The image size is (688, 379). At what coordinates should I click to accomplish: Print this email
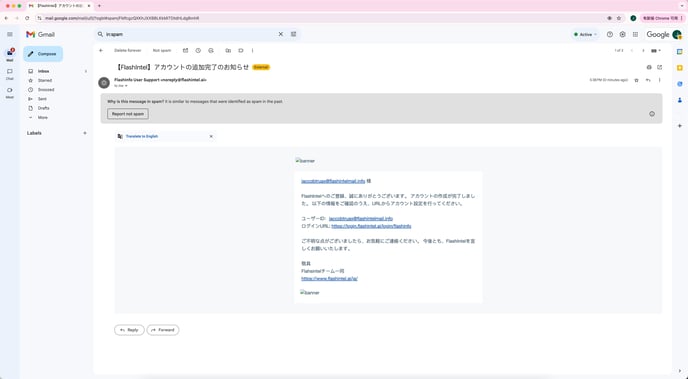point(649,67)
